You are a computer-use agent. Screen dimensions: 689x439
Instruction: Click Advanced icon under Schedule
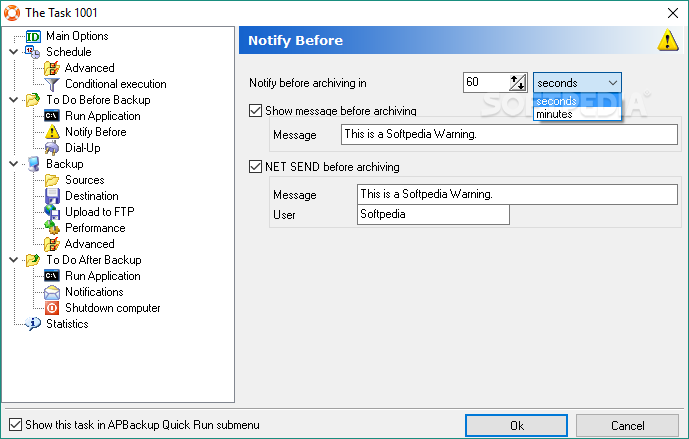click(x=52, y=68)
